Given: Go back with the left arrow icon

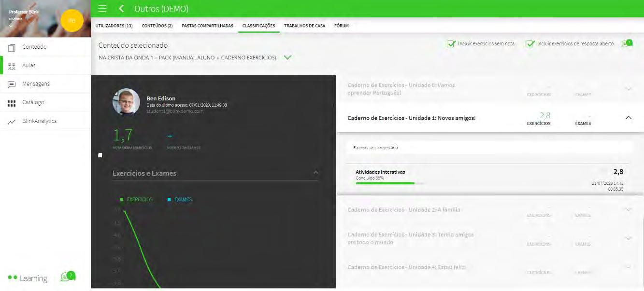Looking at the screenshot, I should 121,9.
